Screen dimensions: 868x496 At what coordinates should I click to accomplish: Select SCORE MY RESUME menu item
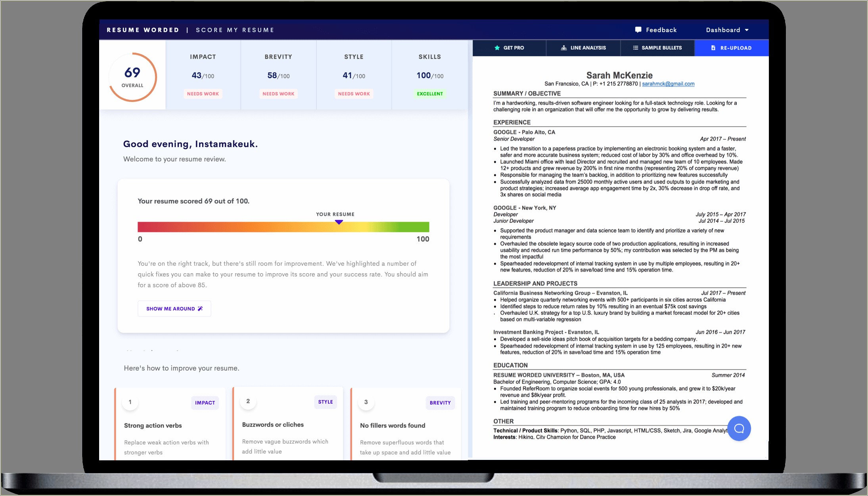point(236,30)
